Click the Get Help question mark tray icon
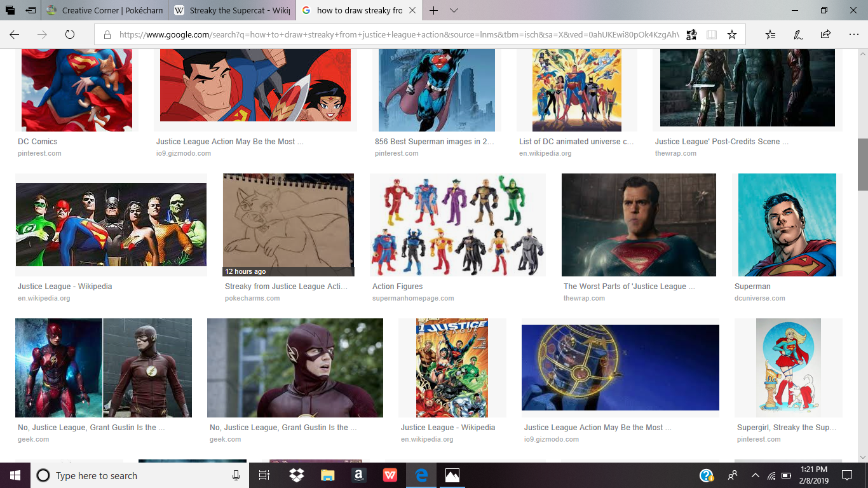This screenshot has height=488, width=868. [707, 475]
